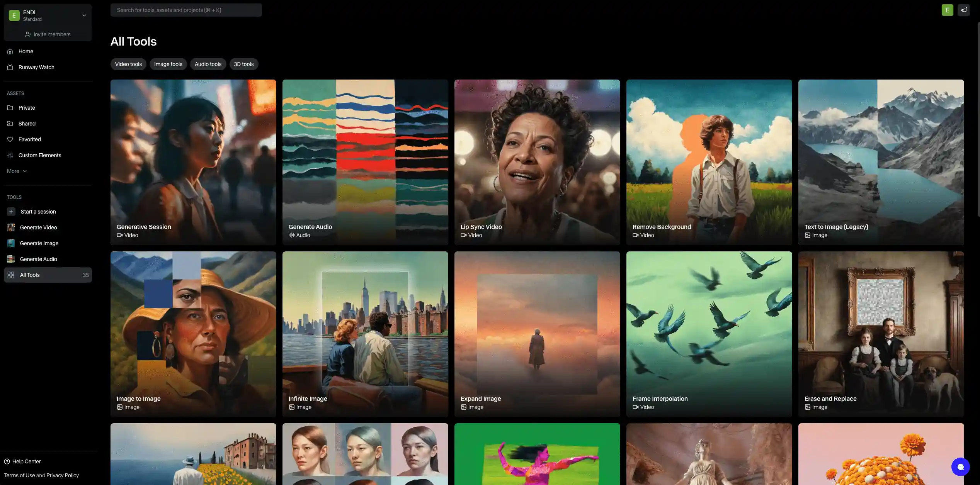Expand the ENDi workspace dropdown
The height and width of the screenshot is (485, 980).
[x=84, y=15]
